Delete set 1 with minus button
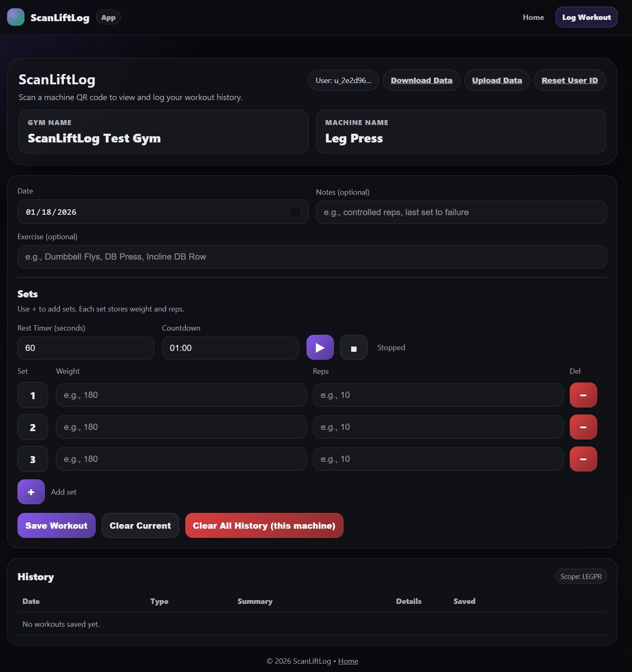The height and width of the screenshot is (672, 632). [583, 395]
